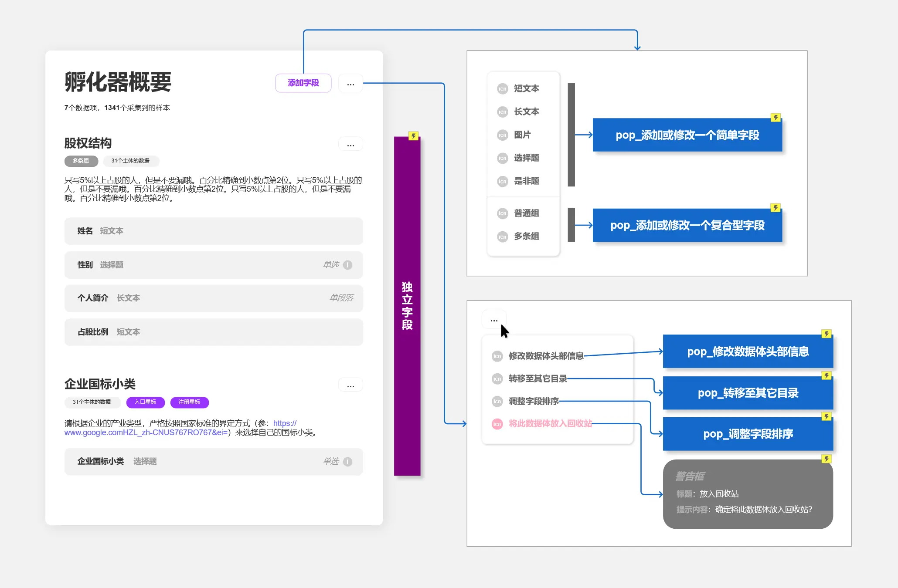The width and height of the screenshot is (898, 588).
Task: Select 调整字段排序 menu item
Action: (534, 401)
